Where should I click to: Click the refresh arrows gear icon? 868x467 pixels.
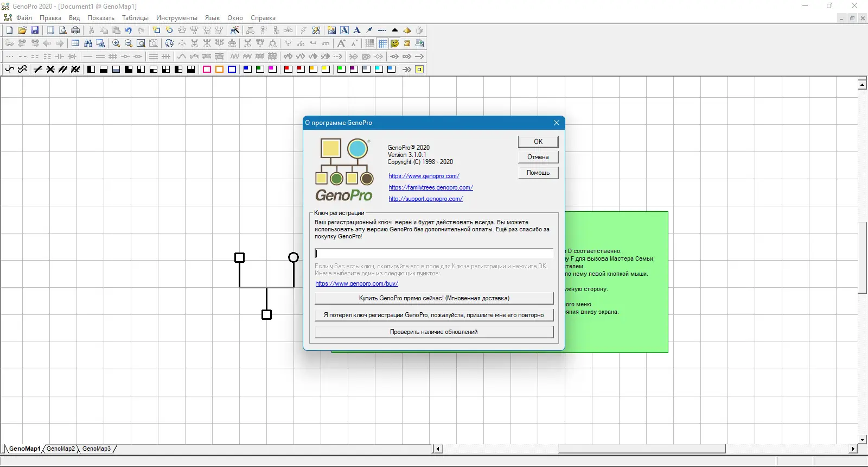point(169,43)
